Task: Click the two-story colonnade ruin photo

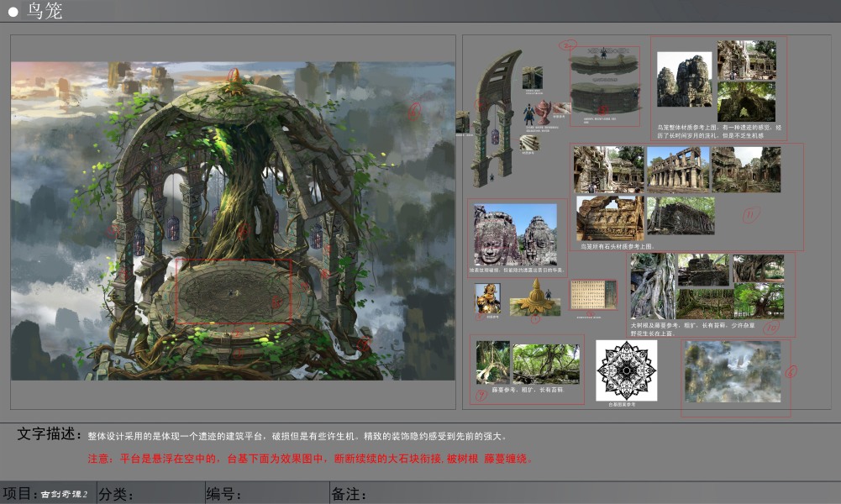Action: [678, 170]
